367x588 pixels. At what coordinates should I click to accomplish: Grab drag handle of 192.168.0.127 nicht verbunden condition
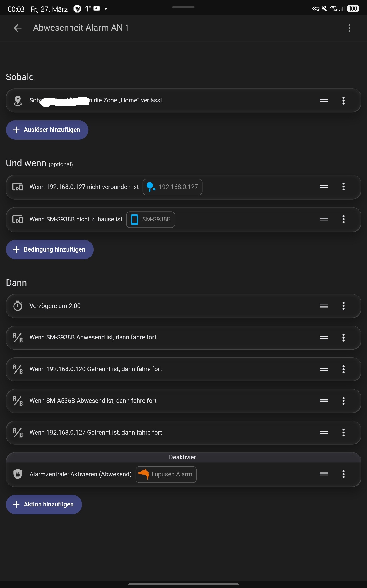click(324, 187)
